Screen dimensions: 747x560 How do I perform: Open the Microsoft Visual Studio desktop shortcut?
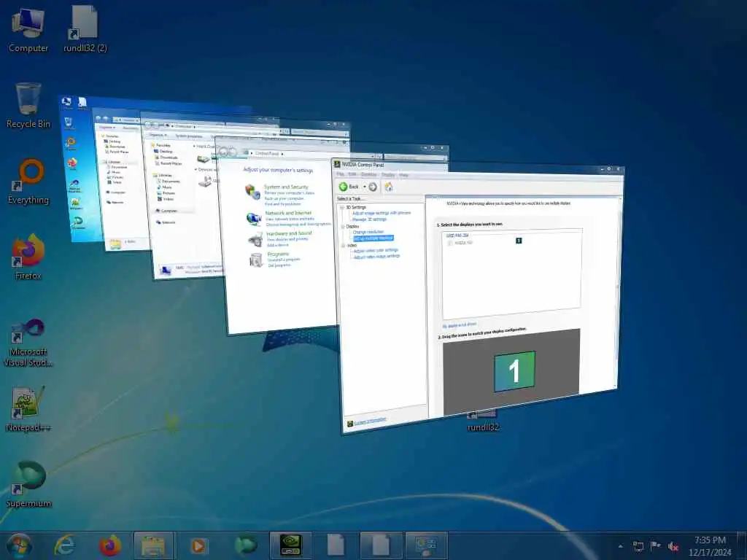[x=28, y=343]
